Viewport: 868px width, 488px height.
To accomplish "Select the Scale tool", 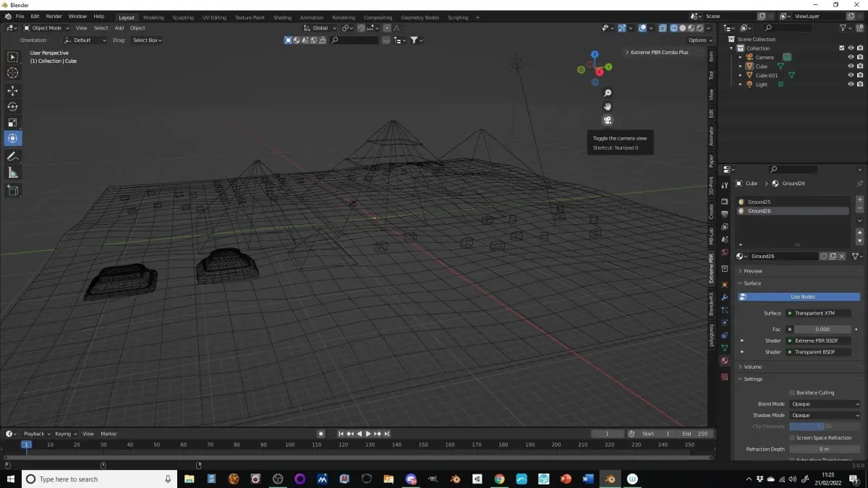I will pyautogui.click(x=13, y=122).
